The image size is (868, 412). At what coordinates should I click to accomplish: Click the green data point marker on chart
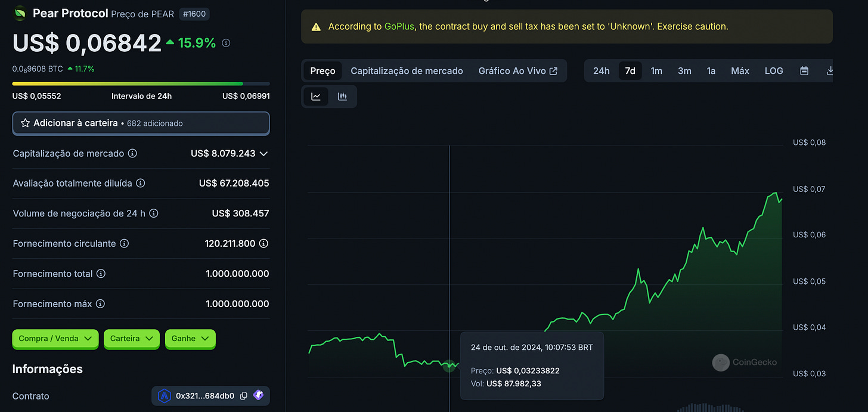(x=449, y=366)
